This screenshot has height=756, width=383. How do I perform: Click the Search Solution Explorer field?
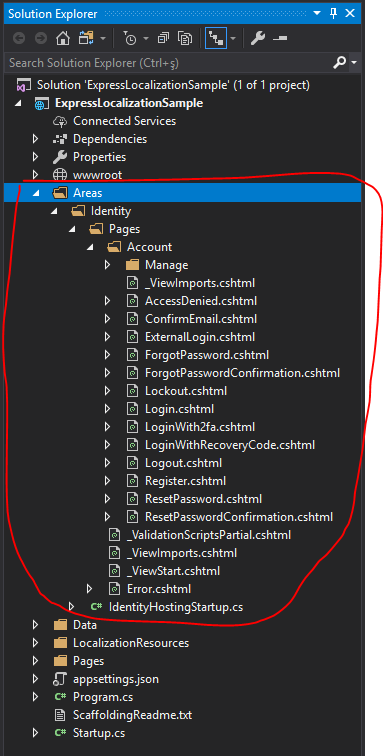[x=169, y=63]
